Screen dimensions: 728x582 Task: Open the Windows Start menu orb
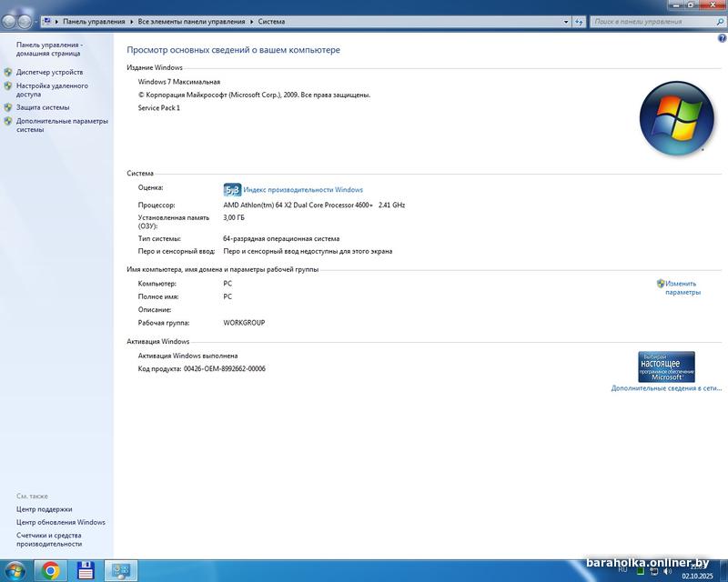tap(15, 570)
